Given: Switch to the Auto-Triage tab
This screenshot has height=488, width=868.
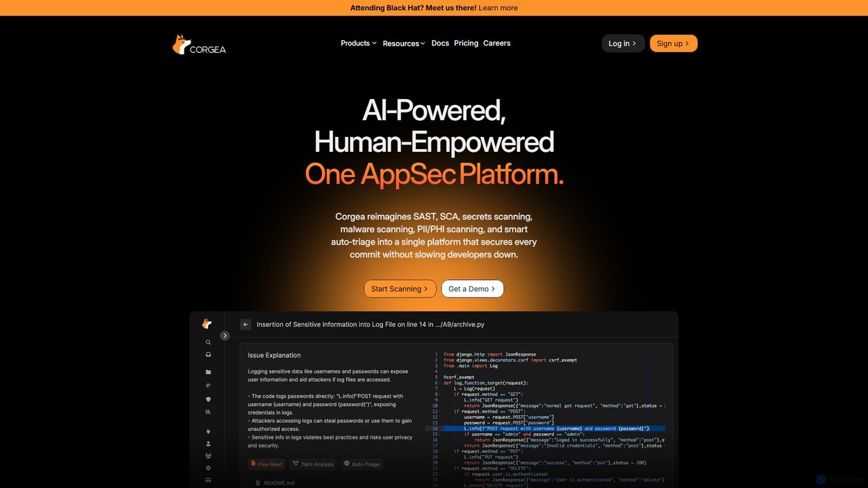Looking at the screenshot, I should pyautogui.click(x=362, y=464).
